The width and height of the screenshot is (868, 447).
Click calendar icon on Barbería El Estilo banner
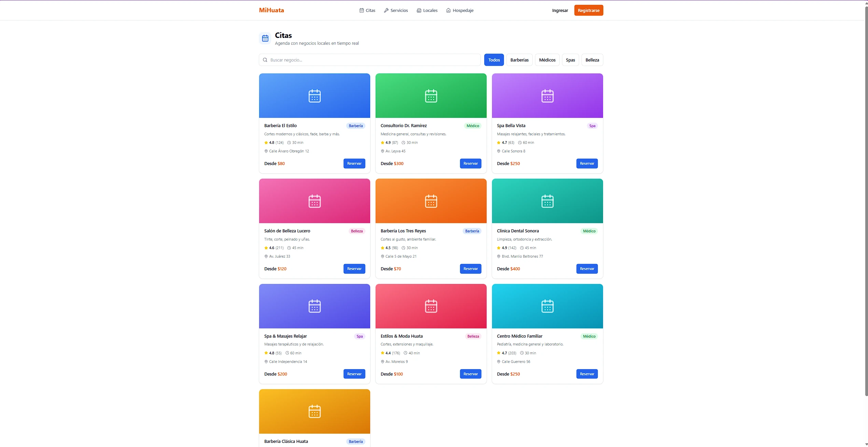click(x=314, y=96)
